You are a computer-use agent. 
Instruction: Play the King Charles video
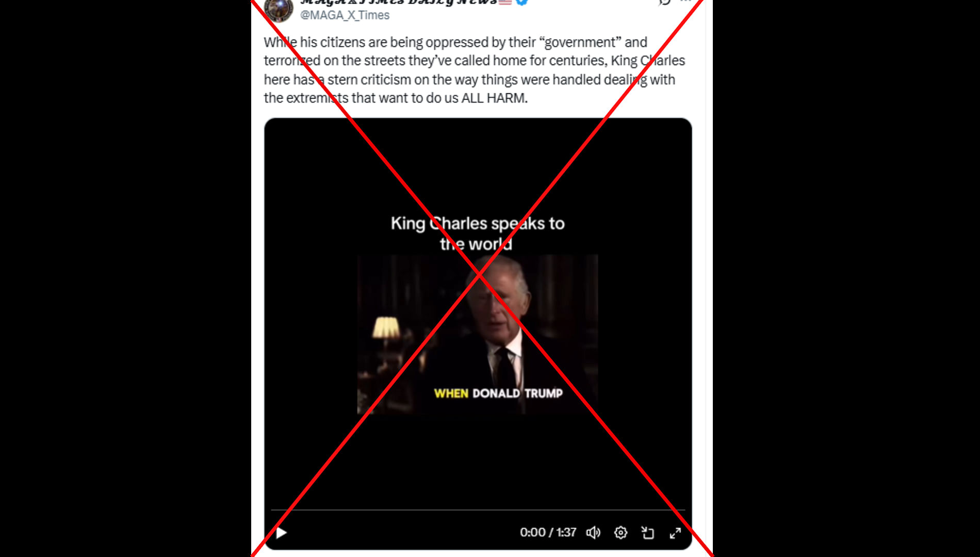coord(282,533)
